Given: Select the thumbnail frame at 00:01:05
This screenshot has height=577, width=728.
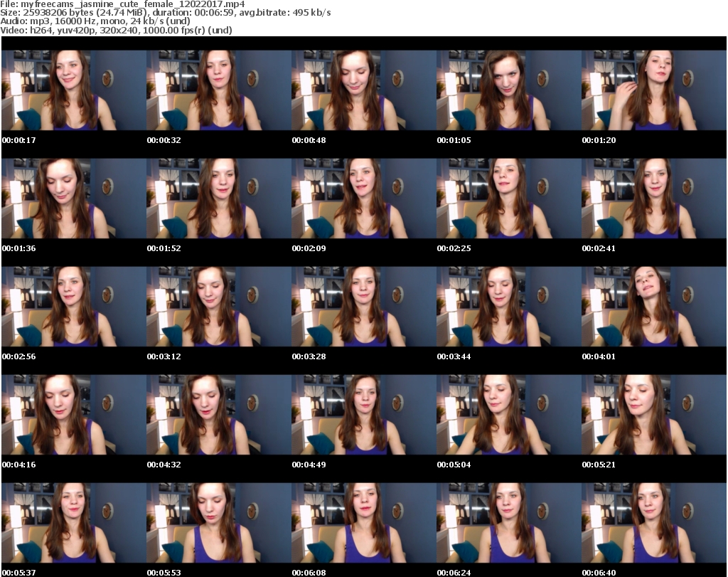Looking at the screenshot, I should point(508,90).
